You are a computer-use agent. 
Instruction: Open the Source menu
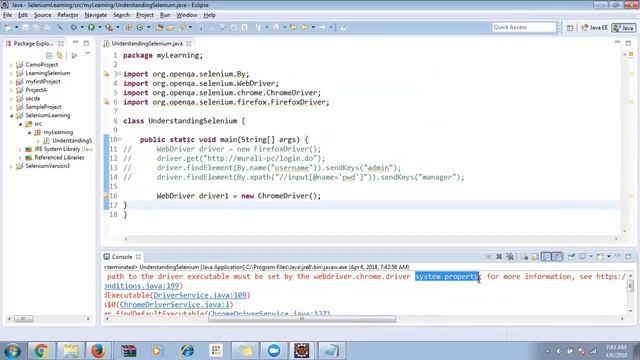42,15
